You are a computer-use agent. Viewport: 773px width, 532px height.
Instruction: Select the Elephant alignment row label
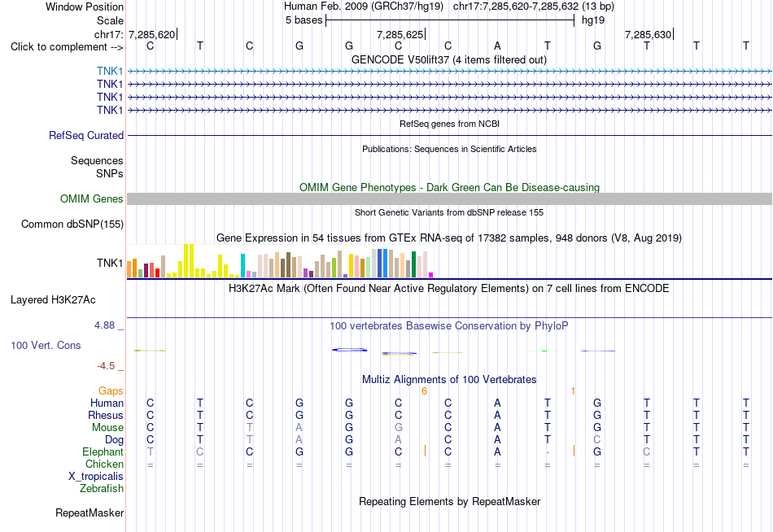tap(103, 451)
